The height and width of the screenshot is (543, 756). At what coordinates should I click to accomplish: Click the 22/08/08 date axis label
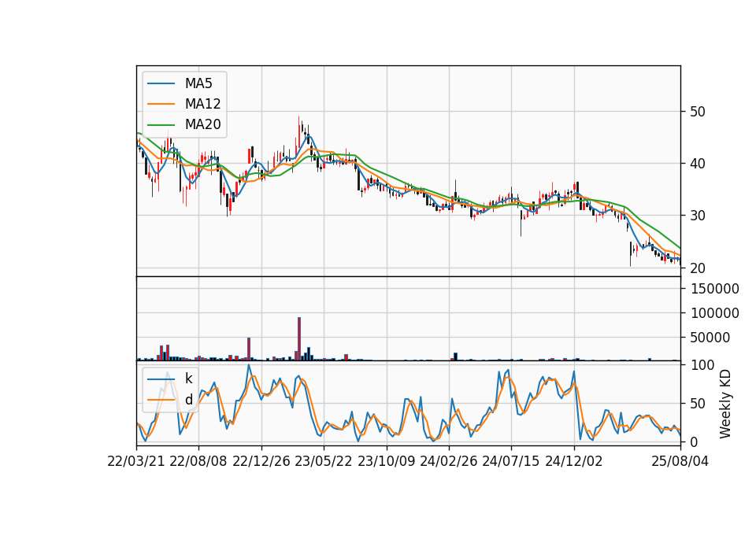pos(198,462)
